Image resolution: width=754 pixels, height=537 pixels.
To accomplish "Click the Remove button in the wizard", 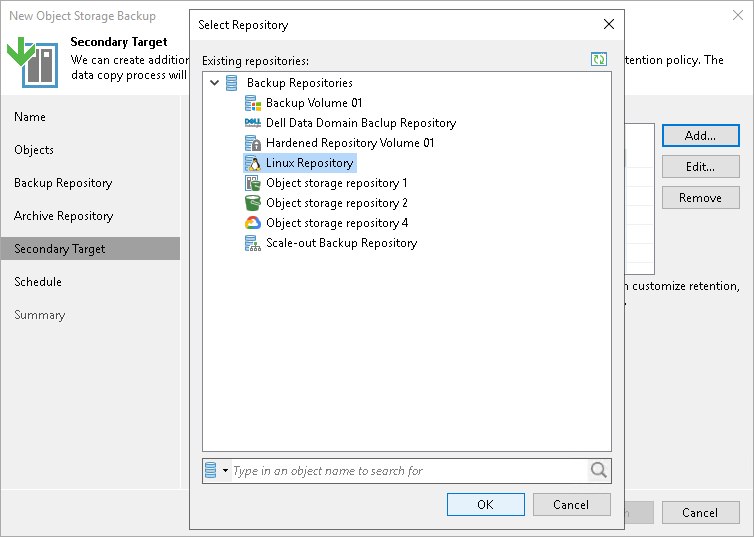I will 701,198.
